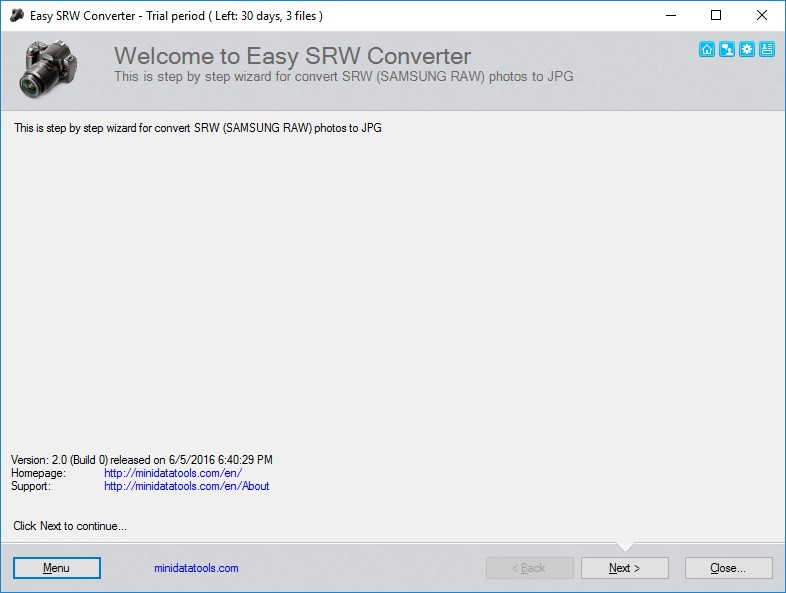Open the settings gear icon

point(747,49)
